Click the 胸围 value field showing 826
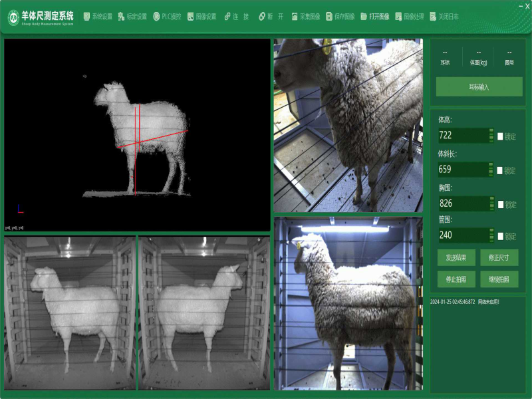This screenshot has height=399, width=532. [462, 203]
